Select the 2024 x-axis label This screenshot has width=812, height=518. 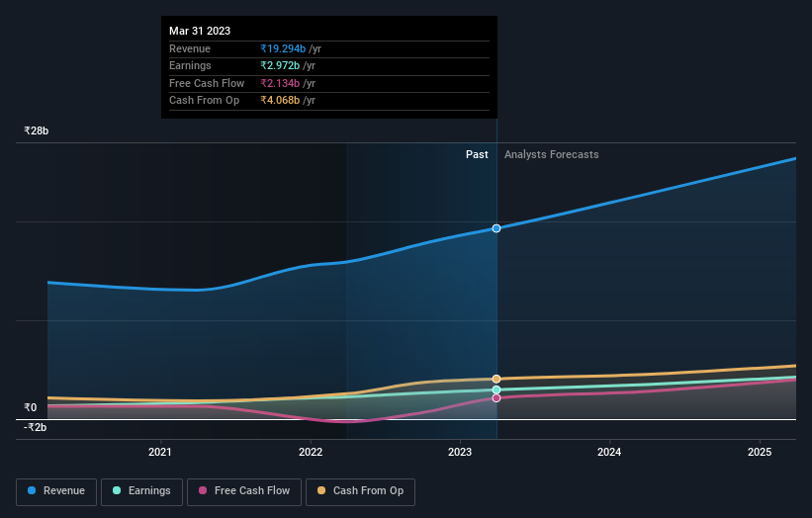tap(609, 452)
